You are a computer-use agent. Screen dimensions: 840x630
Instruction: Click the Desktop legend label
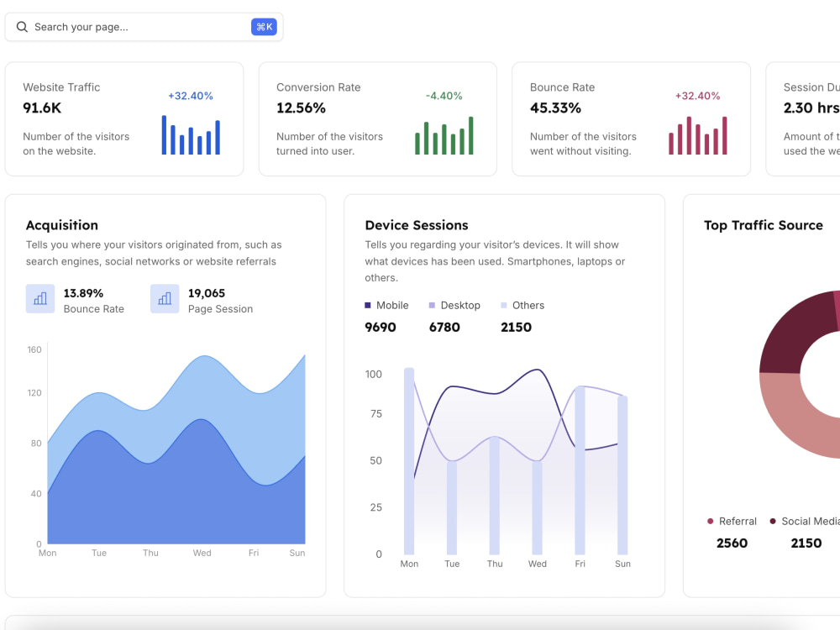point(460,306)
